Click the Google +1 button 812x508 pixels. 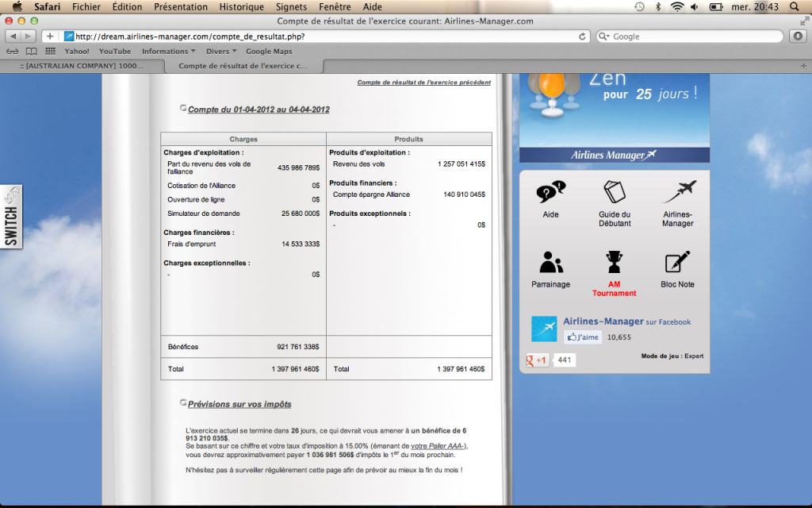537,360
